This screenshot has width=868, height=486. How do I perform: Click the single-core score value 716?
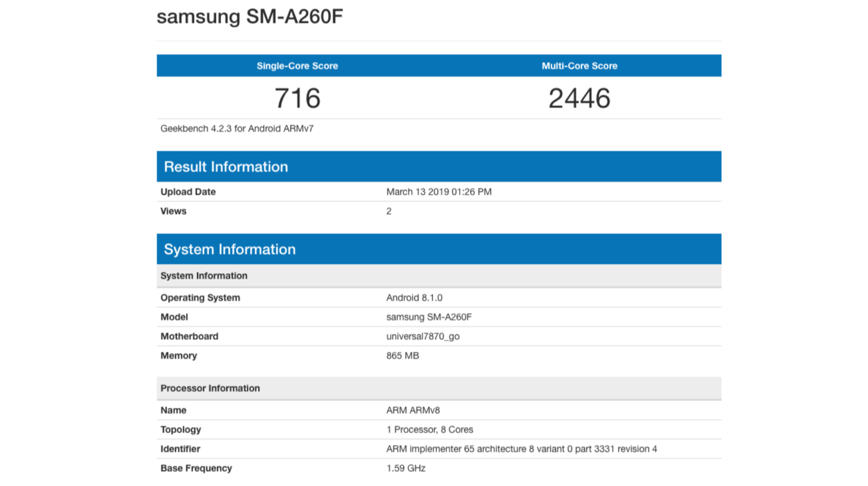[x=297, y=98]
